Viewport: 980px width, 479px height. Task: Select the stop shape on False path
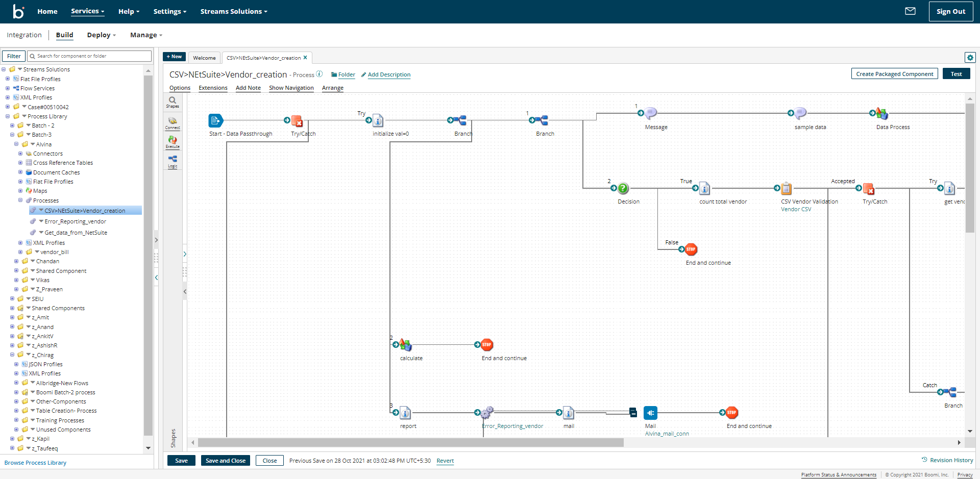pyautogui.click(x=691, y=249)
